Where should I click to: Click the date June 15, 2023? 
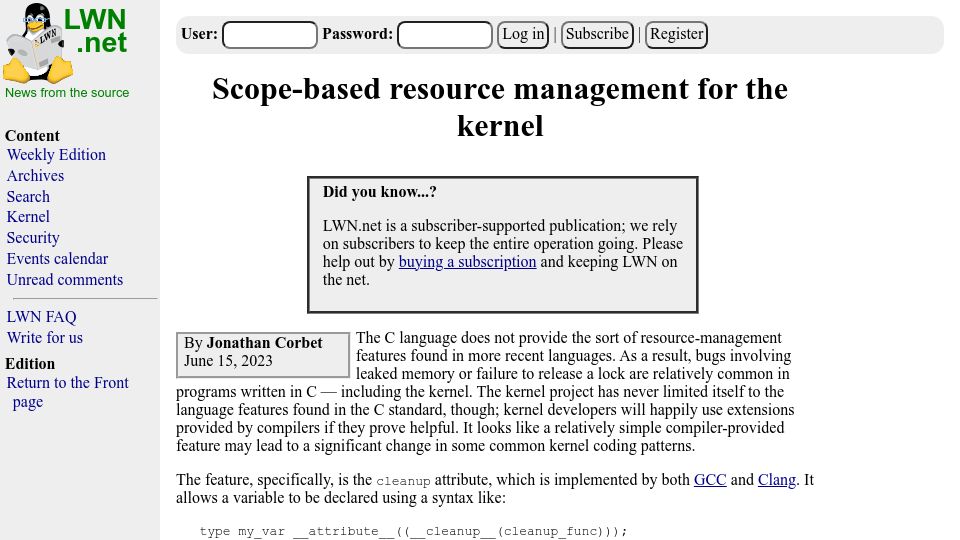click(x=228, y=361)
